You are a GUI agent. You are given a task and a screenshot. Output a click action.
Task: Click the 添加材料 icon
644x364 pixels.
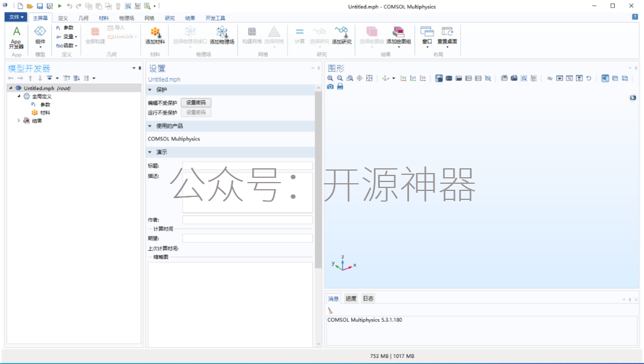coord(155,36)
